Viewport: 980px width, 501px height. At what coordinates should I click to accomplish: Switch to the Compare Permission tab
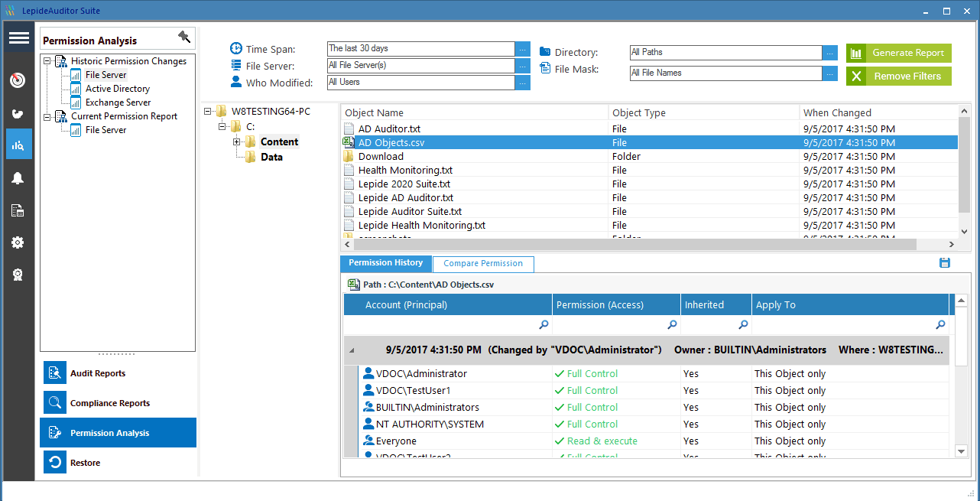(483, 264)
